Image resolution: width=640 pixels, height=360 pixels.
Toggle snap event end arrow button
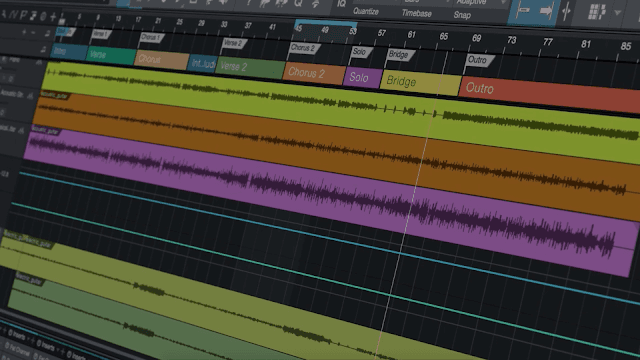coord(546,11)
